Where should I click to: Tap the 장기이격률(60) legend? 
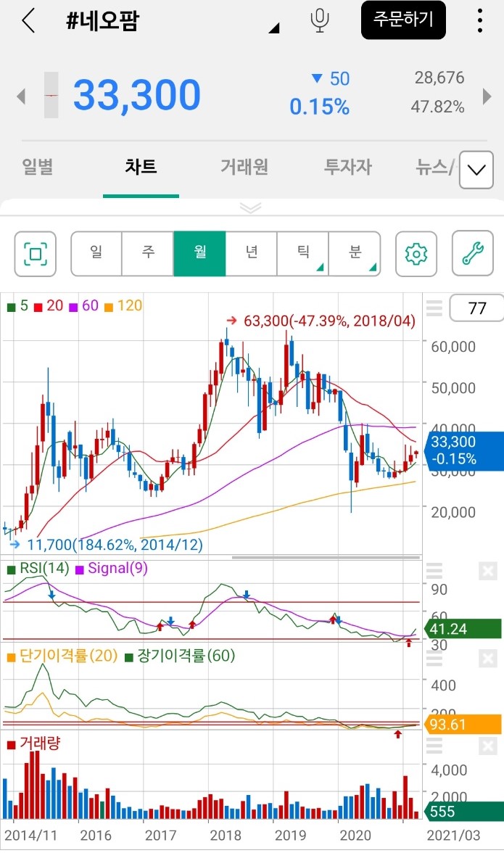180,656
